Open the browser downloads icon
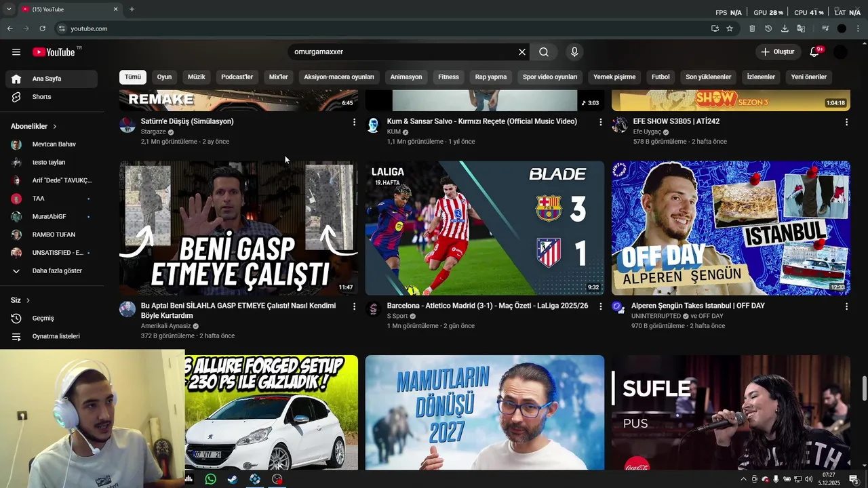The image size is (868, 488). (x=785, y=28)
